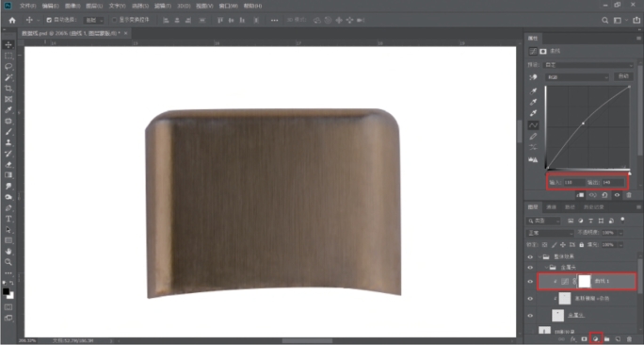Select the Hand tool
The image size is (644, 345).
8,252
